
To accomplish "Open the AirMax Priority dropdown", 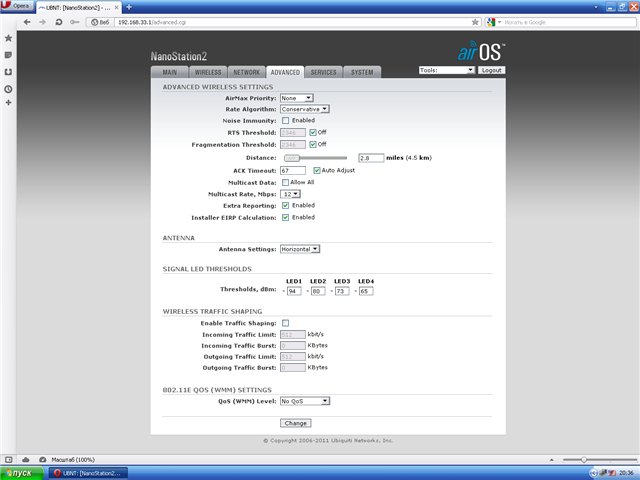I will 297,98.
